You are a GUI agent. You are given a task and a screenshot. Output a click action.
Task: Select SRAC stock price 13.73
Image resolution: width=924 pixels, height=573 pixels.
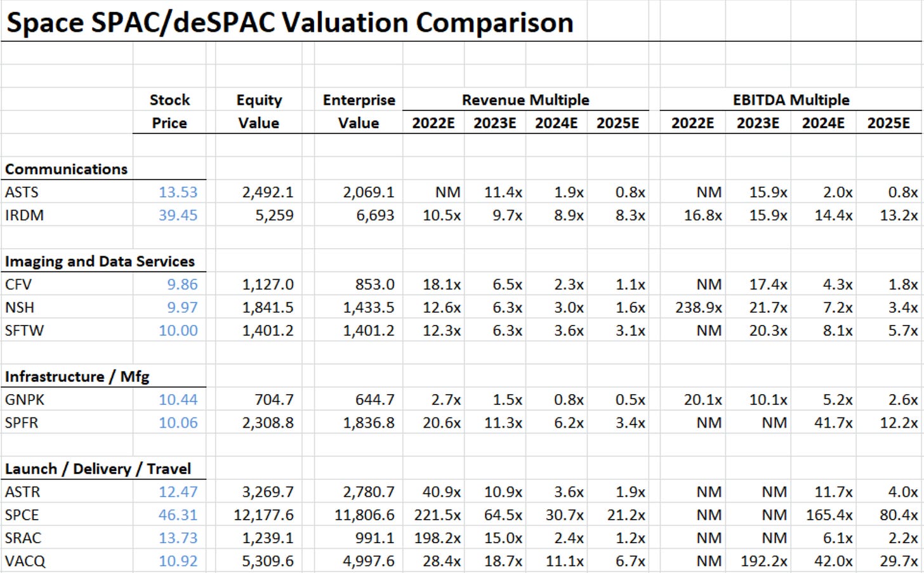[x=178, y=538]
